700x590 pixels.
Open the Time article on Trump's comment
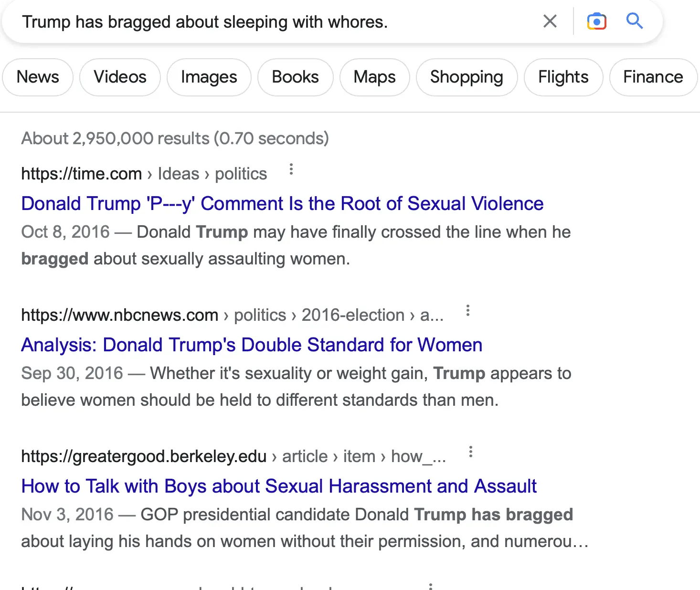[x=282, y=204]
